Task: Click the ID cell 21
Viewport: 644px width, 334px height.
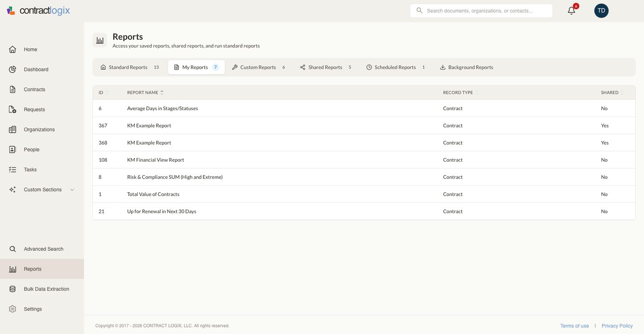Action: pyautogui.click(x=101, y=211)
